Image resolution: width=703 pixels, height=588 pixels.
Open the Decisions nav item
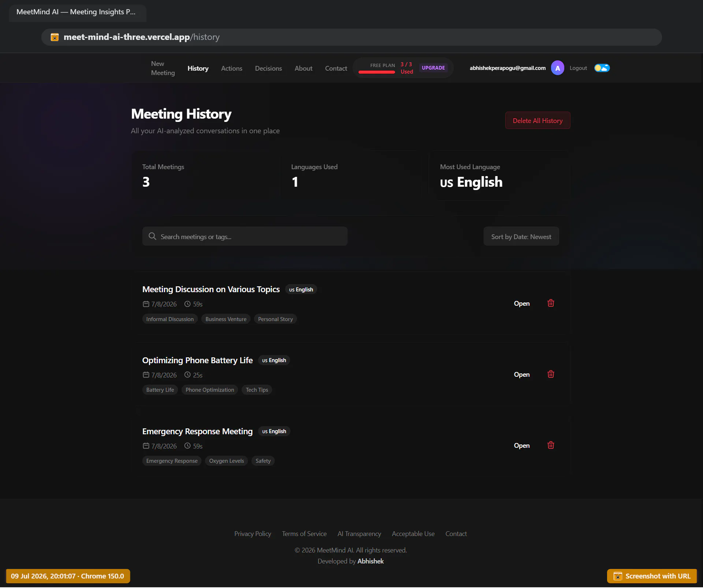(x=268, y=68)
